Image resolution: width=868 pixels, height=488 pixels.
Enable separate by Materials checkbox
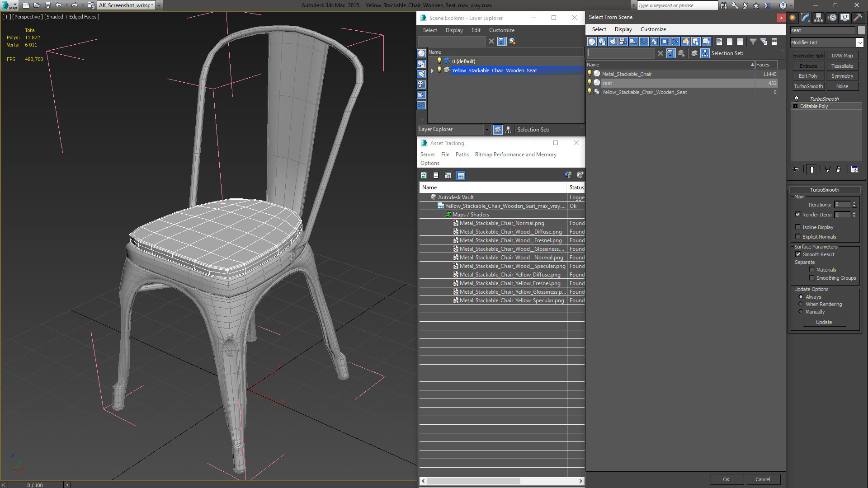tap(811, 270)
